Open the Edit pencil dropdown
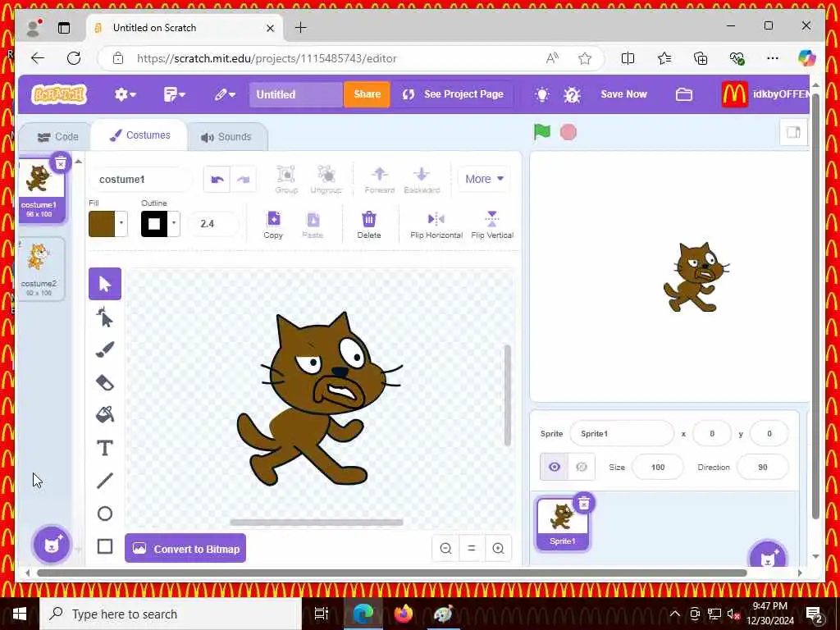The image size is (840, 630). (x=225, y=95)
